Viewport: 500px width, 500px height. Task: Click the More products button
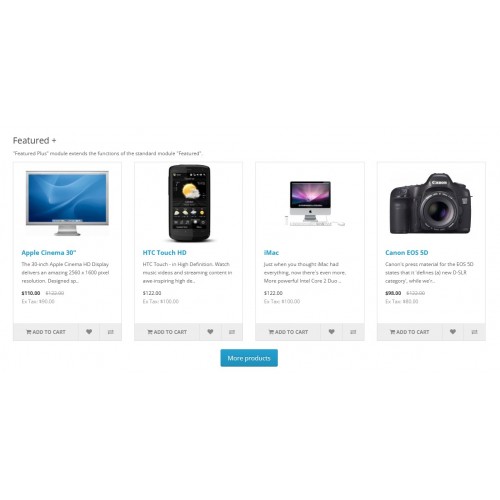[x=249, y=358]
